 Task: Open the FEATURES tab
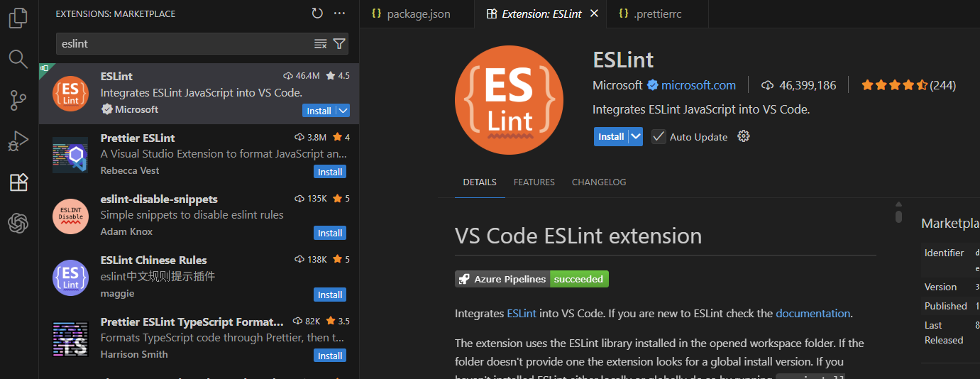pos(534,182)
